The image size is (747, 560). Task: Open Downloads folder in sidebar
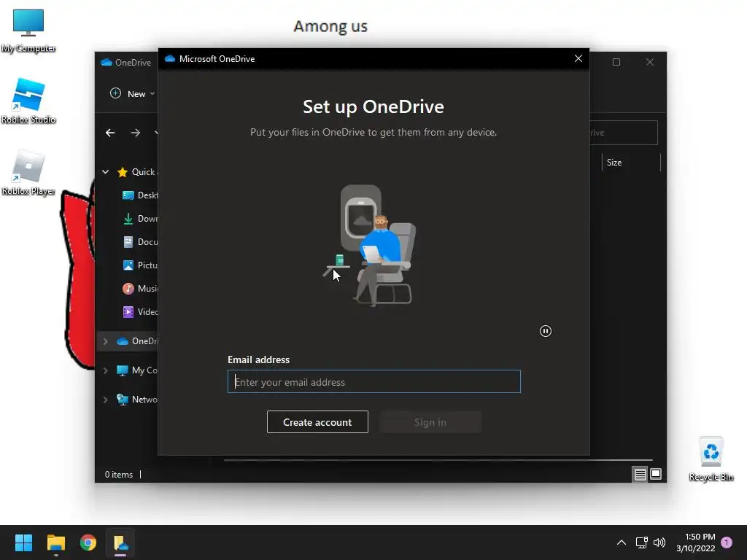click(140, 219)
